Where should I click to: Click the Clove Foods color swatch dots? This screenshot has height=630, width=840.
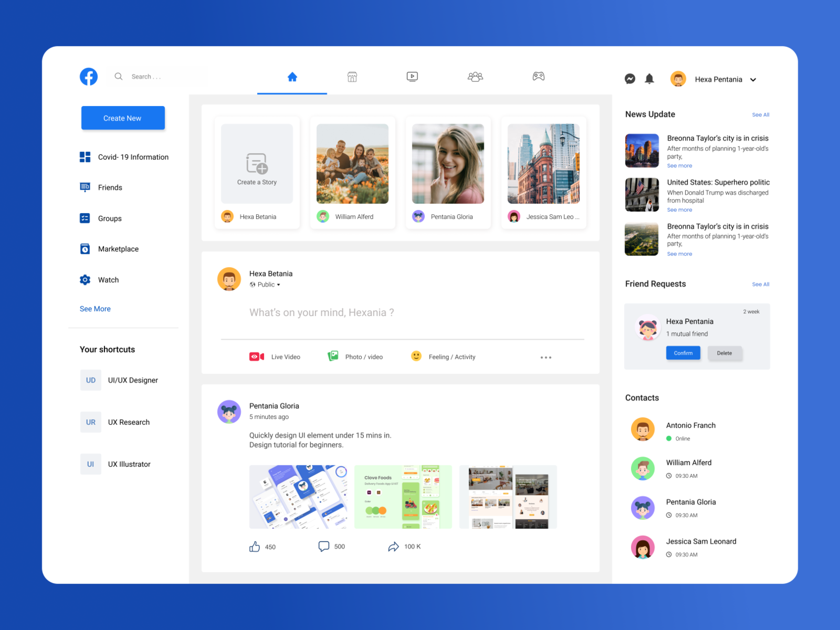point(375,509)
